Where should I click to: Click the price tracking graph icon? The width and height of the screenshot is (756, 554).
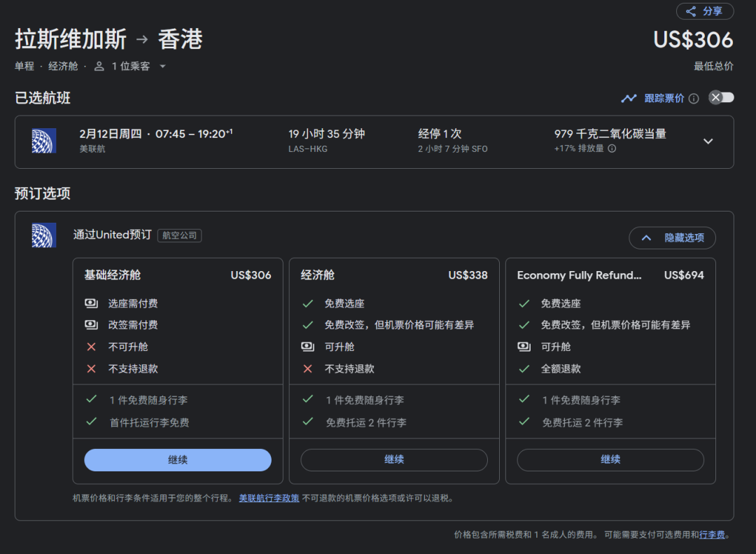point(629,98)
